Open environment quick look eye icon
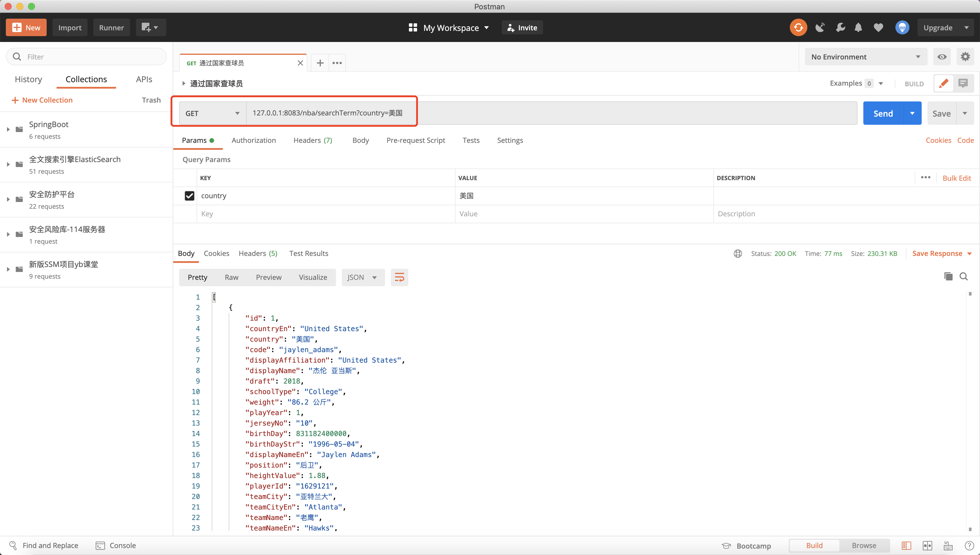980x555 pixels. (x=942, y=57)
